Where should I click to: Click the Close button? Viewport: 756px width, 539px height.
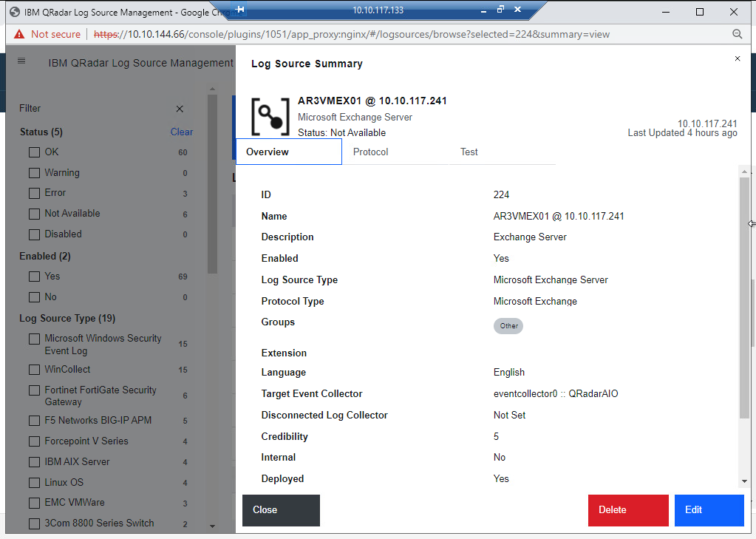click(281, 510)
